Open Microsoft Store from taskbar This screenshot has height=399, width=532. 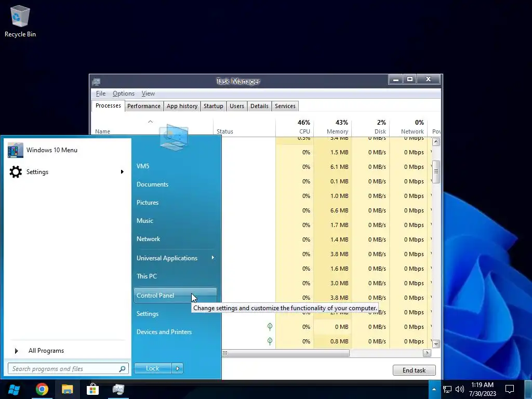click(92, 389)
